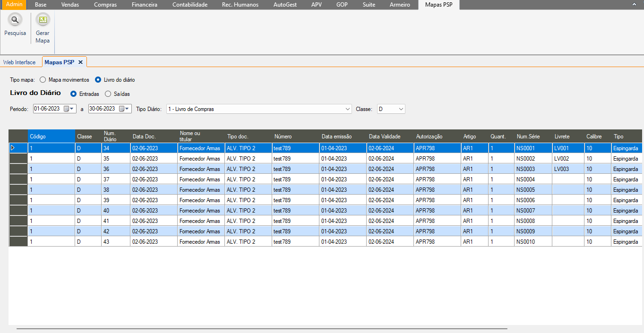644x333 pixels.
Task: Collapse the ribbon with the top-right chevron
Action: (x=634, y=4)
